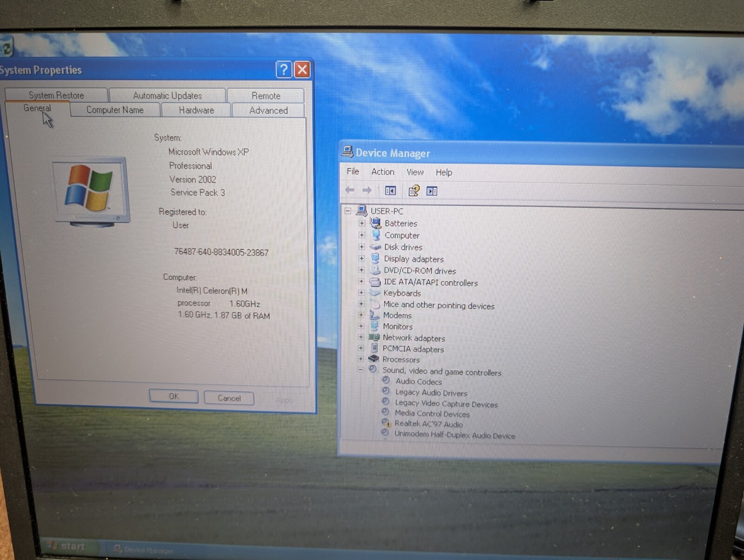Expand the Modems node
Viewport: 744px width, 560px height.
coord(361,315)
